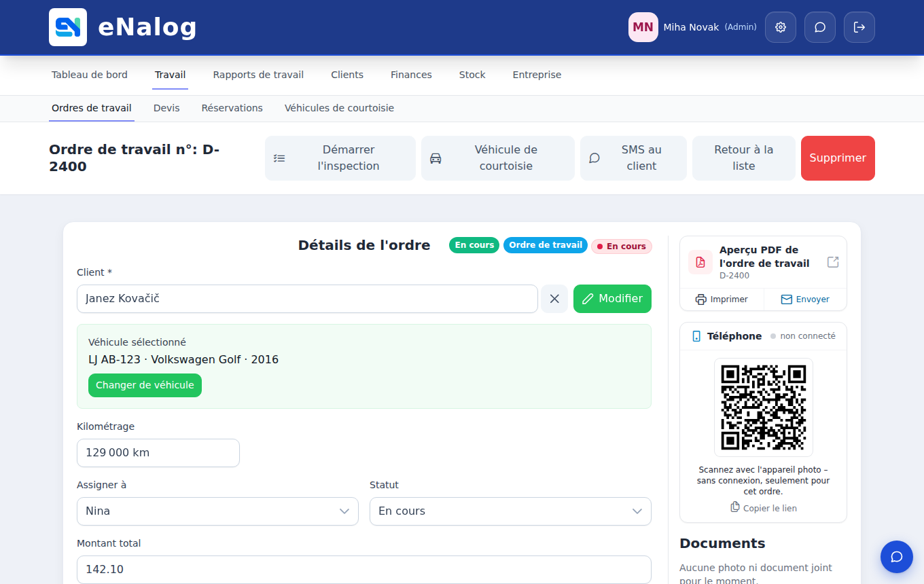The width and height of the screenshot is (924, 584).
Task: Open the Statut dropdown
Action: [x=510, y=511]
